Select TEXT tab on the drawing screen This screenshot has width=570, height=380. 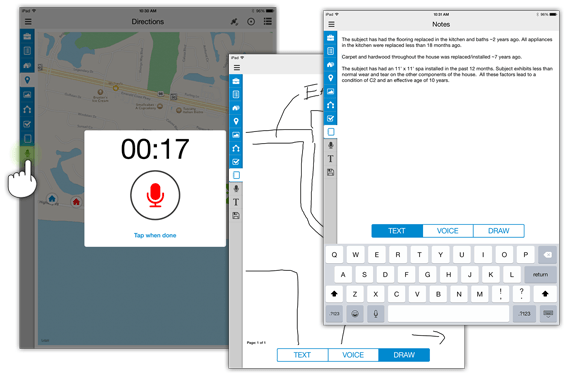pyautogui.click(x=302, y=355)
